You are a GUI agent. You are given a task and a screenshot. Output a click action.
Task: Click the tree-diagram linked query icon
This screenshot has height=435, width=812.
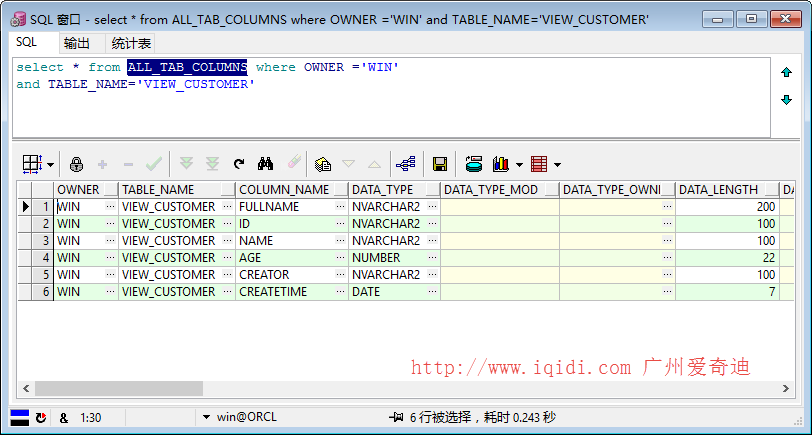pyautogui.click(x=405, y=164)
